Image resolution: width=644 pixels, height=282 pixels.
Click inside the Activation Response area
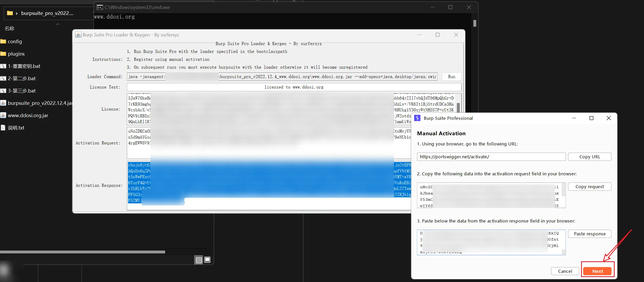pyautogui.click(x=269, y=186)
